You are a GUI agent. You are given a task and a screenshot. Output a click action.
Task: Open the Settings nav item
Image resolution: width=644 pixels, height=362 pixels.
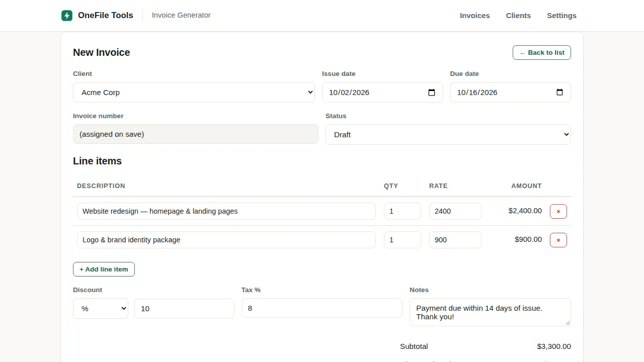(561, 16)
